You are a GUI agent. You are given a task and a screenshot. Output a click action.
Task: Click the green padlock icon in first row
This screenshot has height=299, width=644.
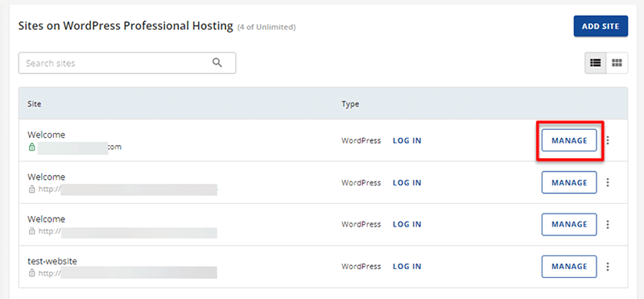click(31, 147)
